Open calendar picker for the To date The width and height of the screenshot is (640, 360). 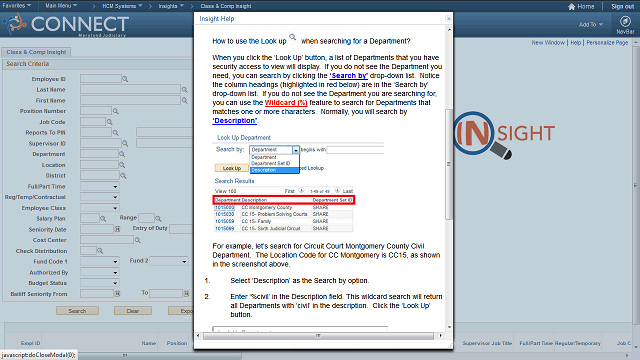click(x=187, y=293)
